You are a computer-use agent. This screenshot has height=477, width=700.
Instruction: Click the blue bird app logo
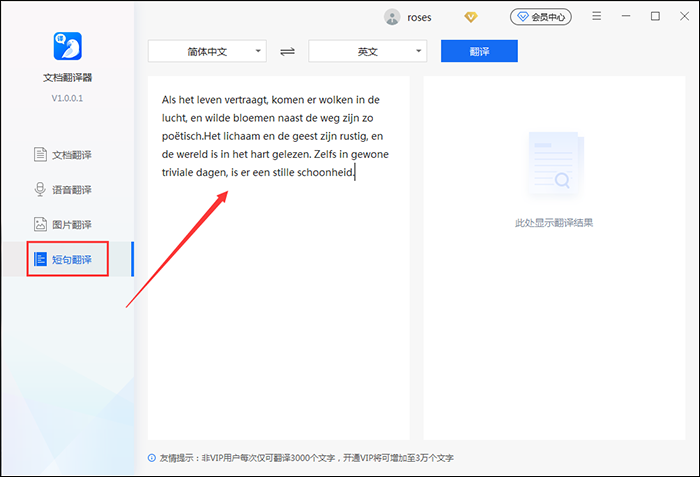coord(67,46)
